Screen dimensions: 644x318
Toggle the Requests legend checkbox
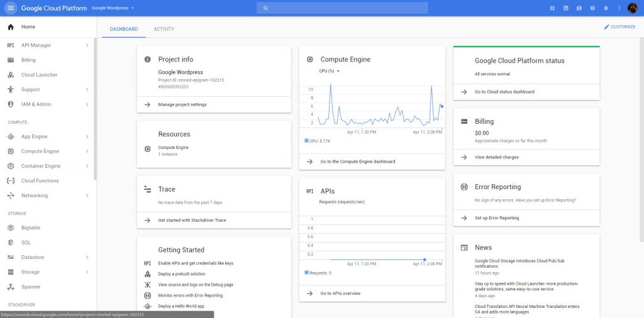(x=306, y=273)
